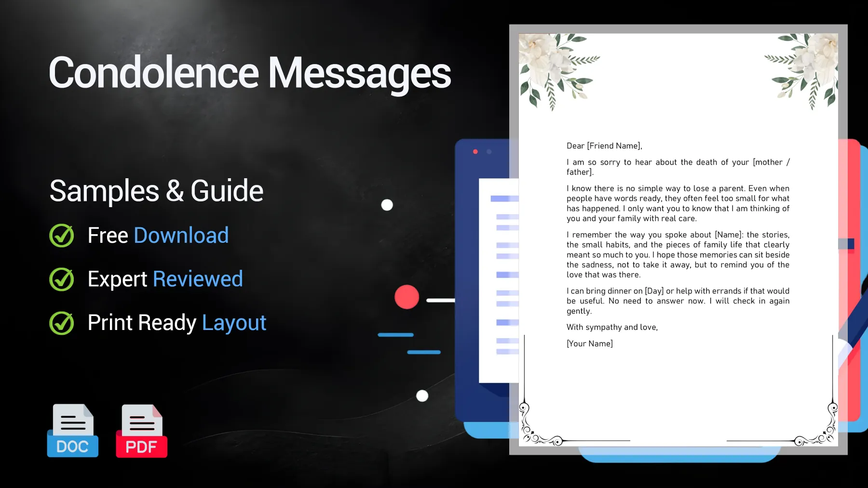Click "Dear [Friend Name]," salutation line

(x=604, y=146)
